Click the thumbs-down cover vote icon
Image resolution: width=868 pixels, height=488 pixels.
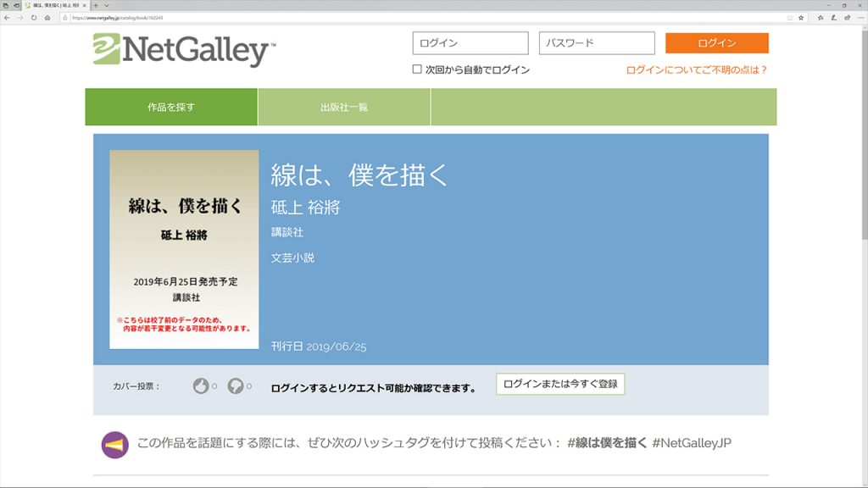pos(236,385)
